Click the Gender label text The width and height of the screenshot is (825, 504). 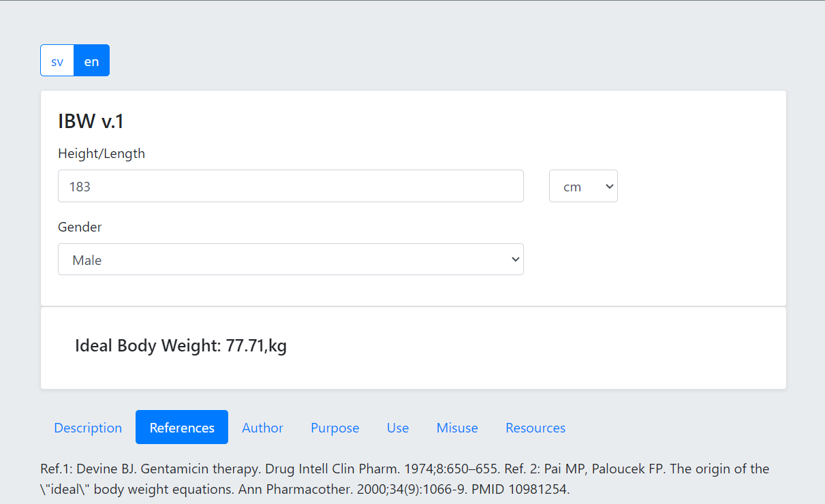click(x=80, y=227)
